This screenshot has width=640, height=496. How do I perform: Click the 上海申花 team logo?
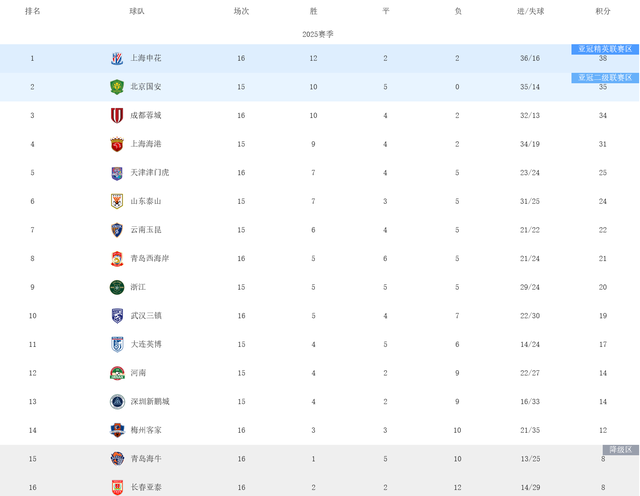click(x=117, y=58)
